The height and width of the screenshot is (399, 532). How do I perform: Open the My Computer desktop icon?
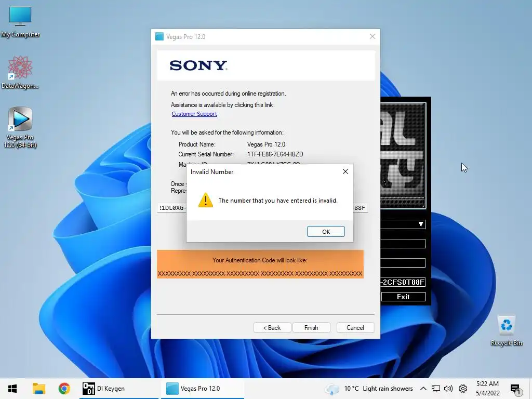(x=20, y=22)
